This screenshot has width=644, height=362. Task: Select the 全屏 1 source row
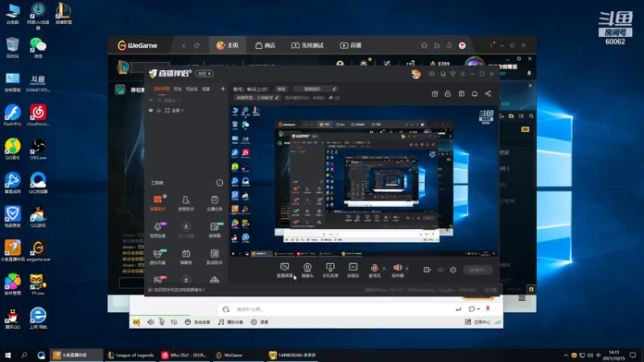[x=187, y=110]
